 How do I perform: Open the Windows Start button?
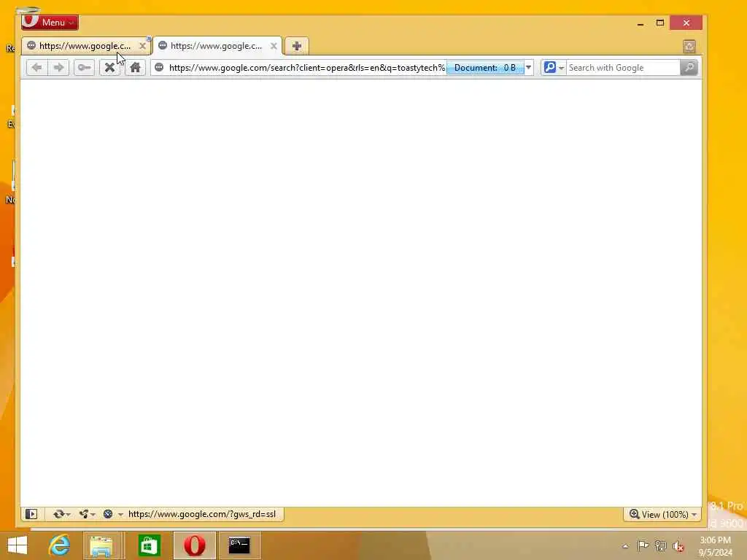(x=18, y=545)
